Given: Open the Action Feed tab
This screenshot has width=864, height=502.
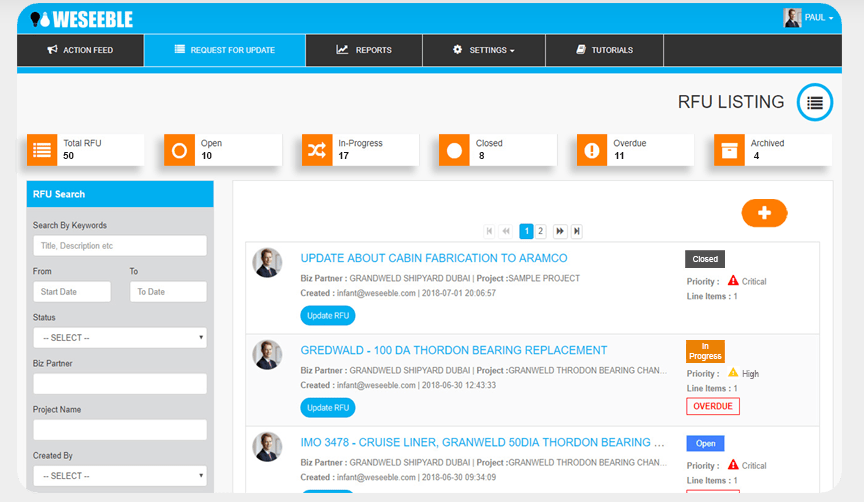Looking at the screenshot, I should [x=80, y=50].
